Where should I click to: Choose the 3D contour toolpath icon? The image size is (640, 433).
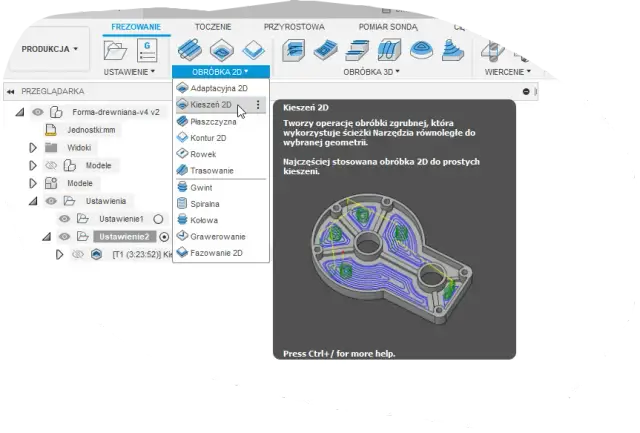(x=453, y=50)
